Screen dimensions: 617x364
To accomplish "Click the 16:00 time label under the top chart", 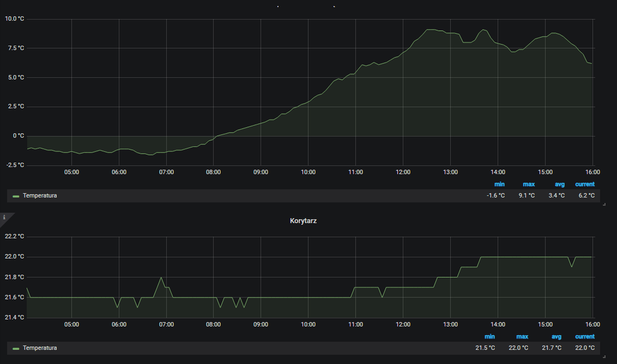I will 592,172.
